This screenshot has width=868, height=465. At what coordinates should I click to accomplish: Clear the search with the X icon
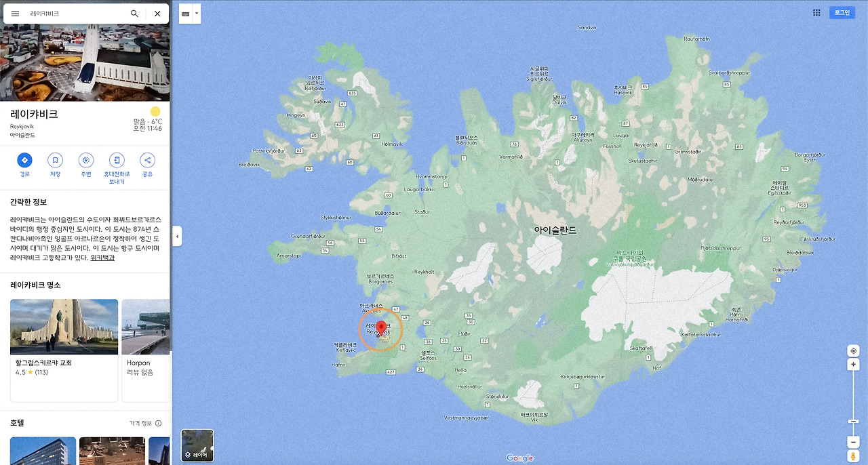point(157,14)
